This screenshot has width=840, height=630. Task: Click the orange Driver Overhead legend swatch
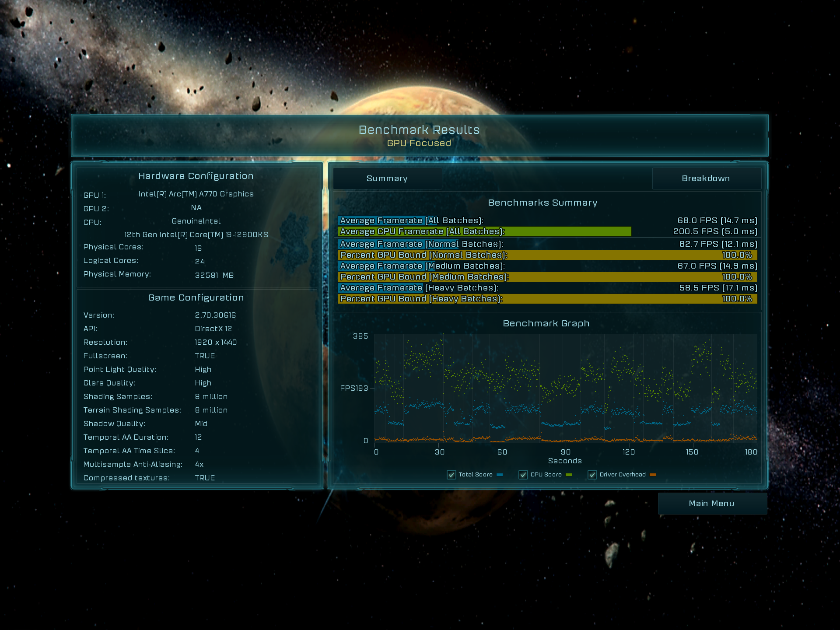pyautogui.click(x=653, y=475)
